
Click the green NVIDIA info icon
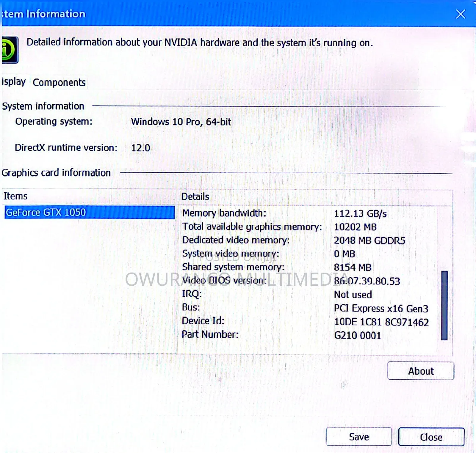pyautogui.click(x=10, y=50)
